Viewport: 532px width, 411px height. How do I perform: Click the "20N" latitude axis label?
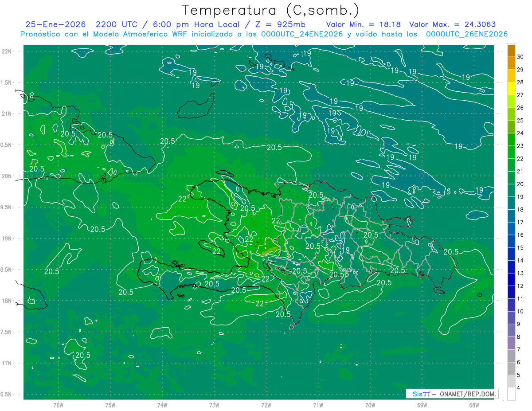7,176
